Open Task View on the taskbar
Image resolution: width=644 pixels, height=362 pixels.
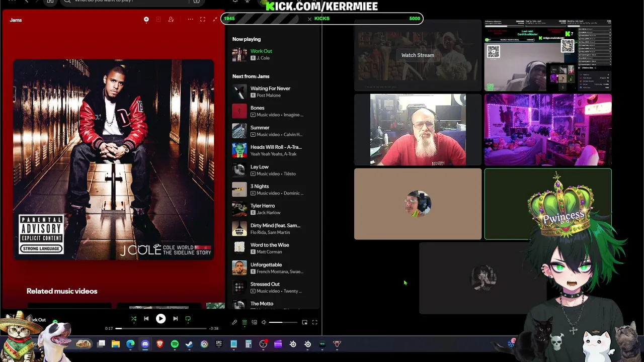[101, 344]
